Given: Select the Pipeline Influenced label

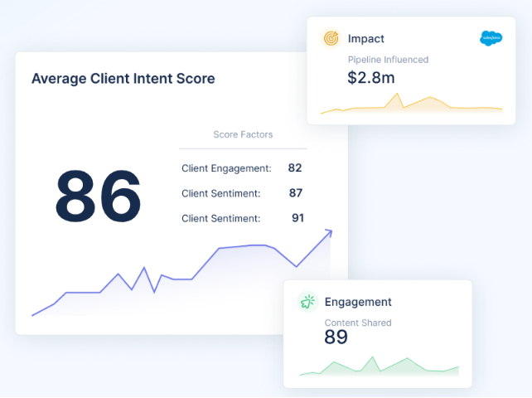Looking at the screenshot, I should [388, 60].
